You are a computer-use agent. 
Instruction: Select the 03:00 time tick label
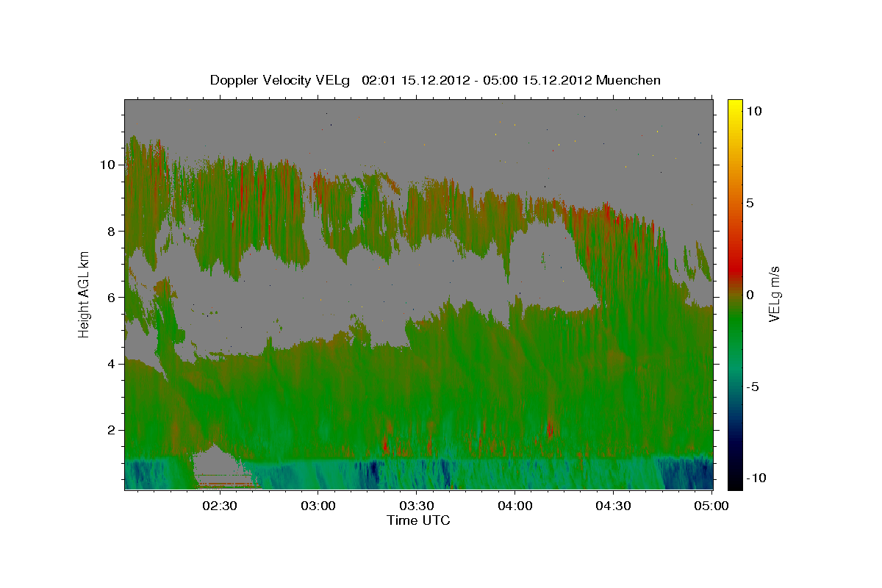[318, 506]
